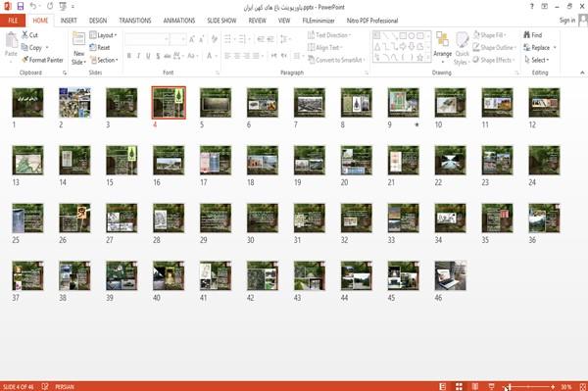Viewport: 588px width, 391px height.
Task: Toggle Center paragraph alignment
Action: click(236, 56)
